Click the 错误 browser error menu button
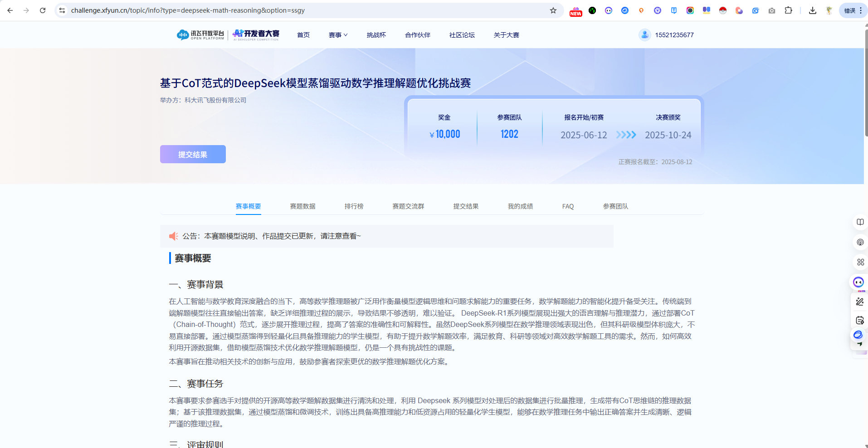The image size is (868, 448). 853,10
